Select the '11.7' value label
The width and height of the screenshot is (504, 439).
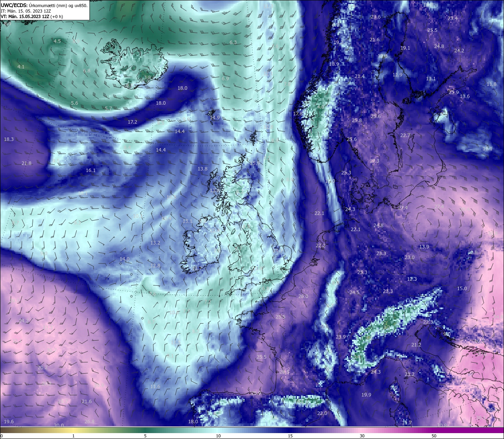point(407,423)
